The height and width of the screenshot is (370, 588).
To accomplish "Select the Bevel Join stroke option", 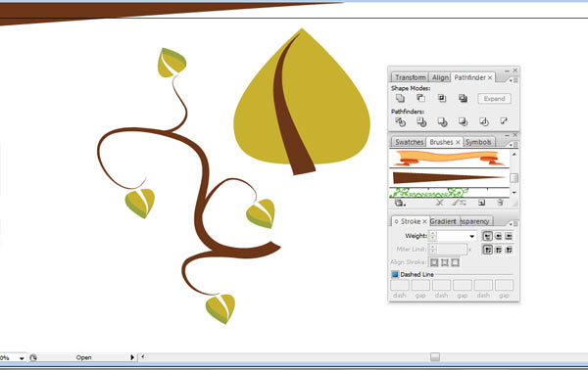I will tap(509, 250).
